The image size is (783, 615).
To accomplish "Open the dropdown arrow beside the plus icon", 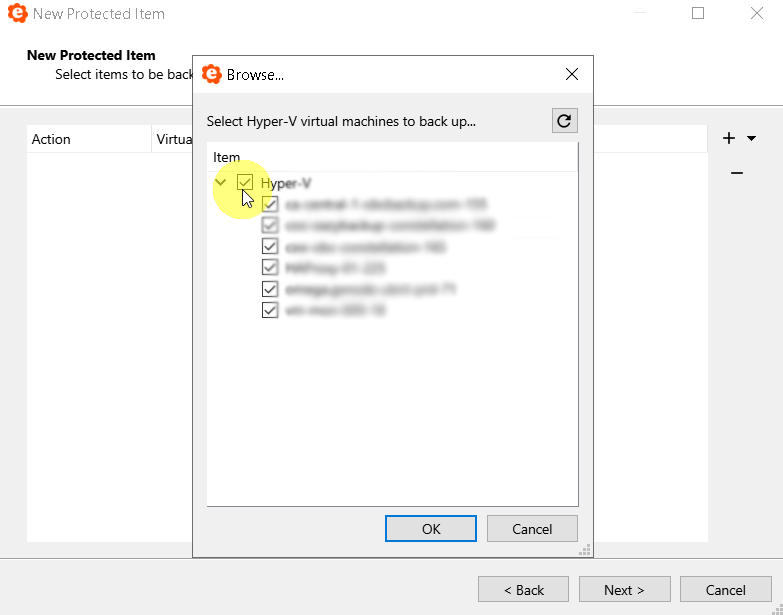I will tap(752, 139).
